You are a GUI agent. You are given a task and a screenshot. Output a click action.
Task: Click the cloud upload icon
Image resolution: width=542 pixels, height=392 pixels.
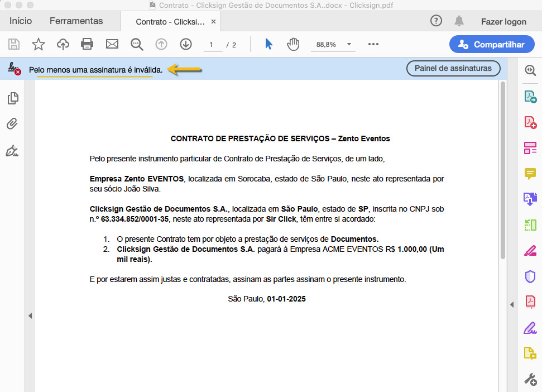(63, 44)
